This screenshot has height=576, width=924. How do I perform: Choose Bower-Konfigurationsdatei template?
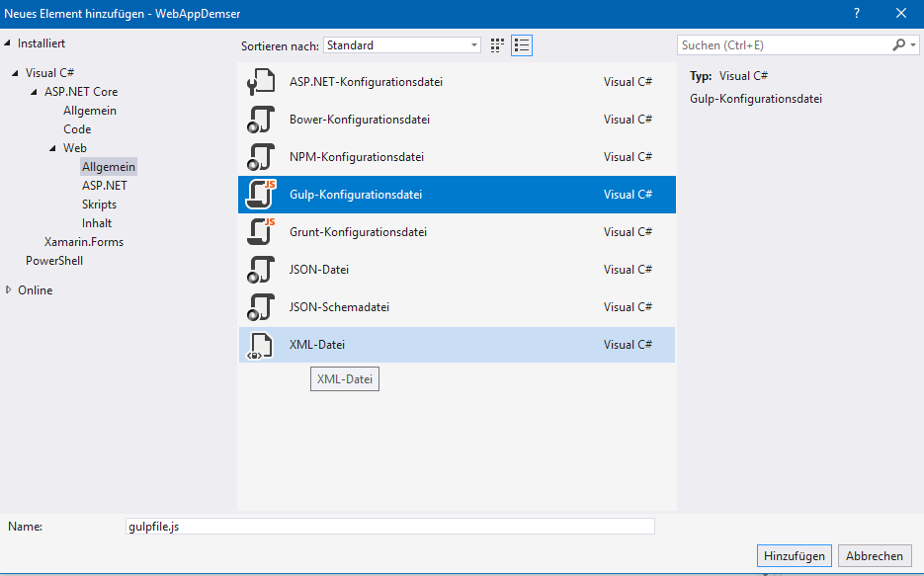tap(457, 120)
